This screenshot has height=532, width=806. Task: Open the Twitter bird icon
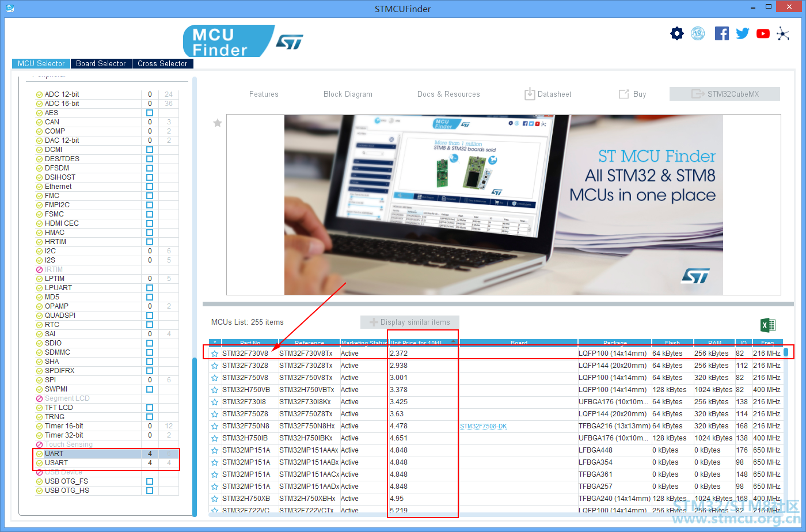[743, 33]
